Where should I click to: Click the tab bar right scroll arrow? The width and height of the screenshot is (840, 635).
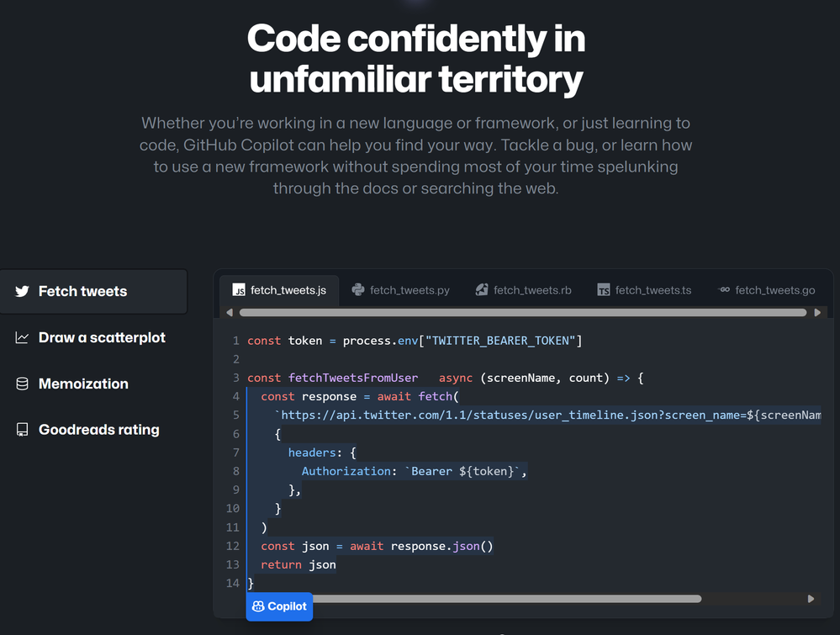pos(817,312)
